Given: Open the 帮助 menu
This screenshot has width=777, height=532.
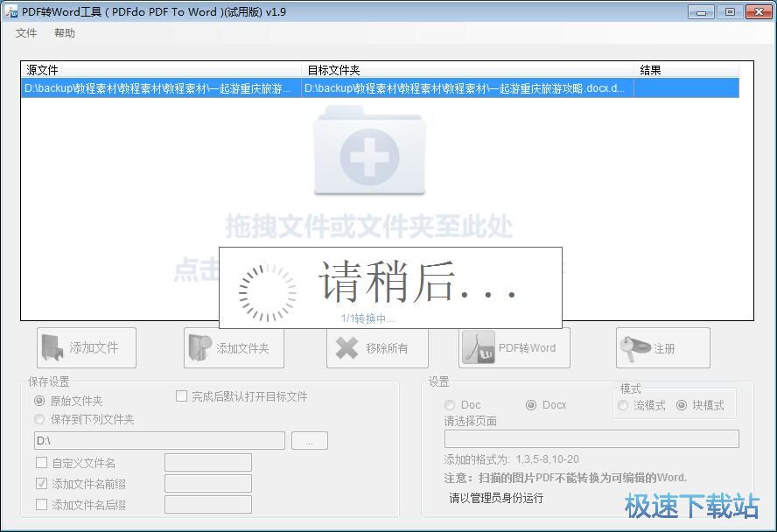Looking at the screenshot, I should click(x=66, y=32).
